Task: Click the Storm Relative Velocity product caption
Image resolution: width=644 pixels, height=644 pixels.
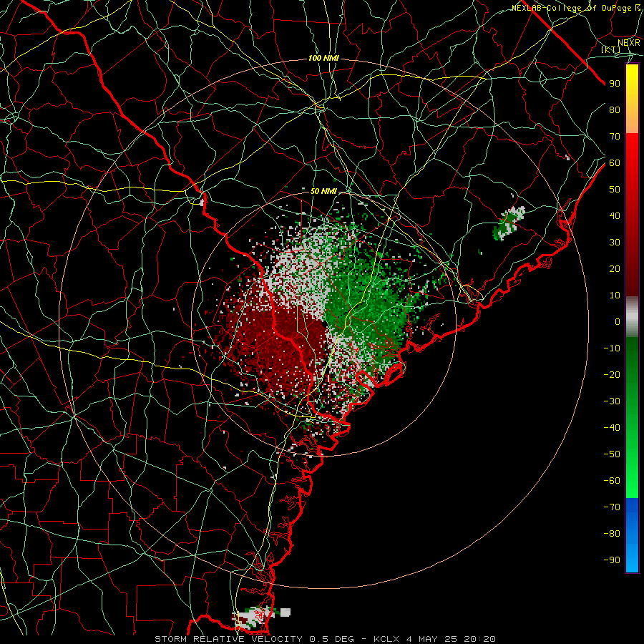Action: tap(326, 639)
